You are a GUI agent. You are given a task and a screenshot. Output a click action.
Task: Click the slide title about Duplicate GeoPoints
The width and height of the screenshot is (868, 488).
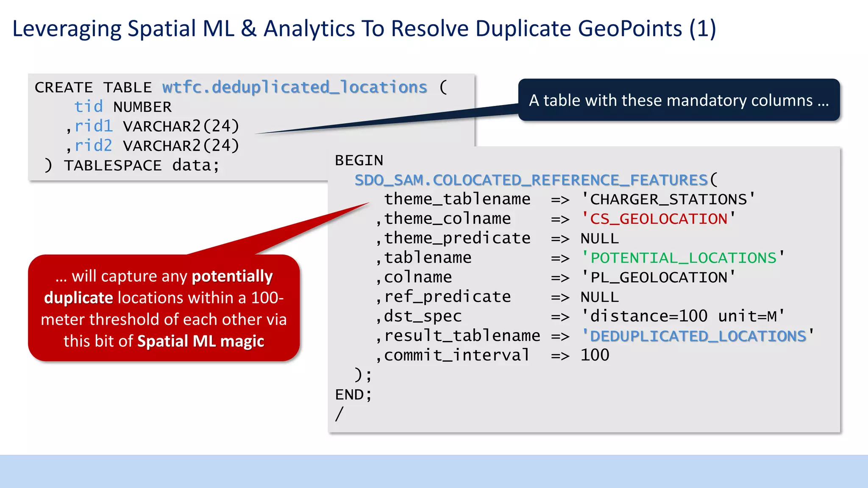point(364,29)
